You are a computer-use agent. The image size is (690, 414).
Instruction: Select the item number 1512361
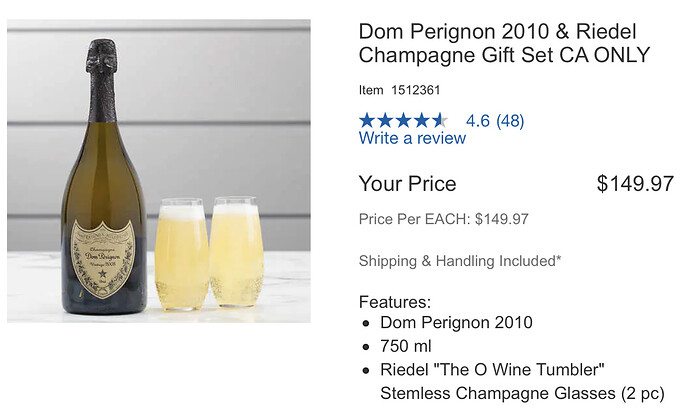416,90
